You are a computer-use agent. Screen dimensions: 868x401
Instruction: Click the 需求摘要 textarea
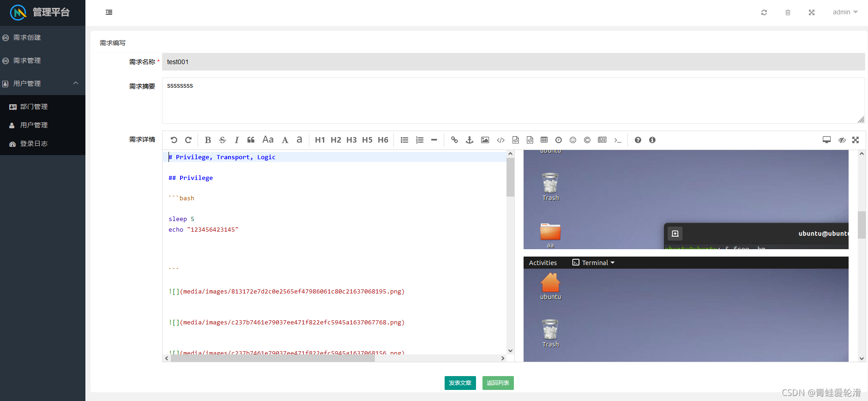point(513,101)
